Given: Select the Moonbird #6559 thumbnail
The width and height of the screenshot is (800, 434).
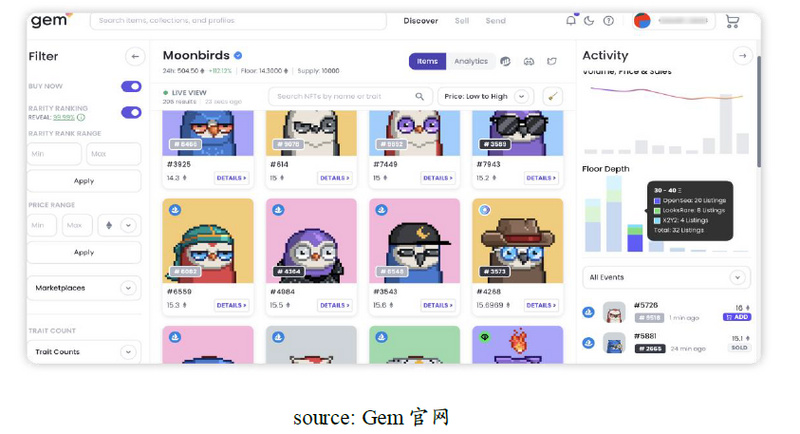Looking at the screenshot, I should coord(208,241).
